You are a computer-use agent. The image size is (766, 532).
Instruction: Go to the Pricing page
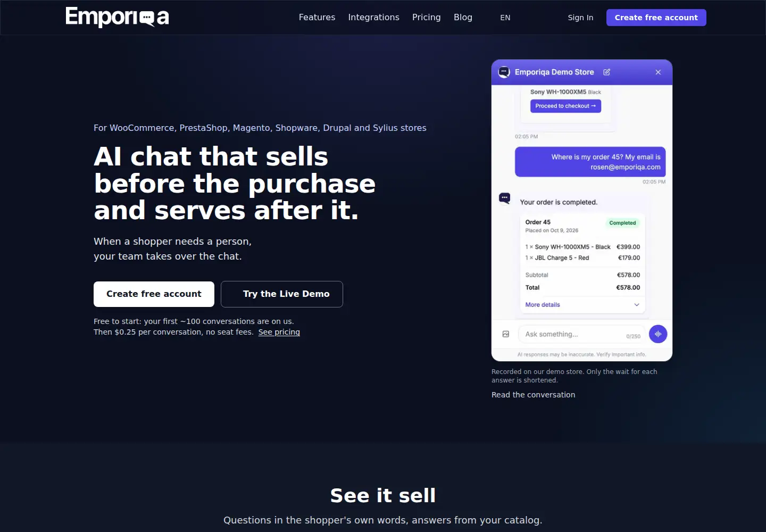click(x=426, y=18)
